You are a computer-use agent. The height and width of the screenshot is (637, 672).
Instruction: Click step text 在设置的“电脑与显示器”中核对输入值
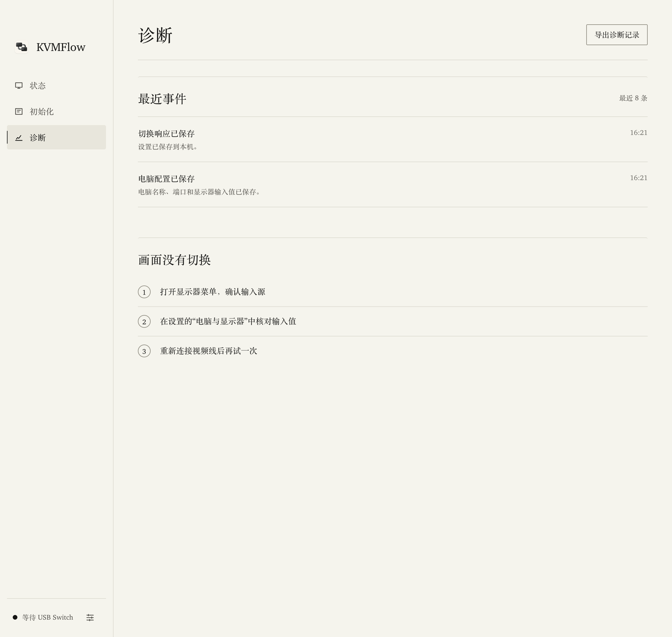pyautogui.click(x=228, y=321)
